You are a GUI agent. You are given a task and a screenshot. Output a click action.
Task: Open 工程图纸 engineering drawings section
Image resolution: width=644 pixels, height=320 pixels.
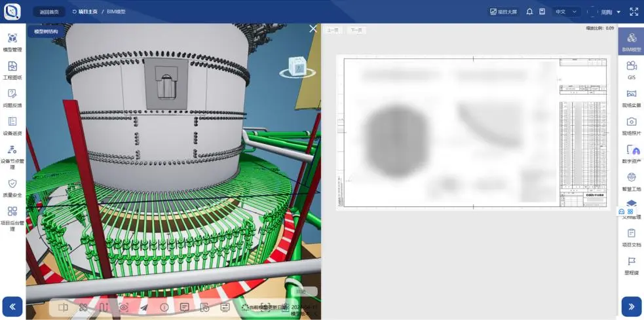click(12, 70)
